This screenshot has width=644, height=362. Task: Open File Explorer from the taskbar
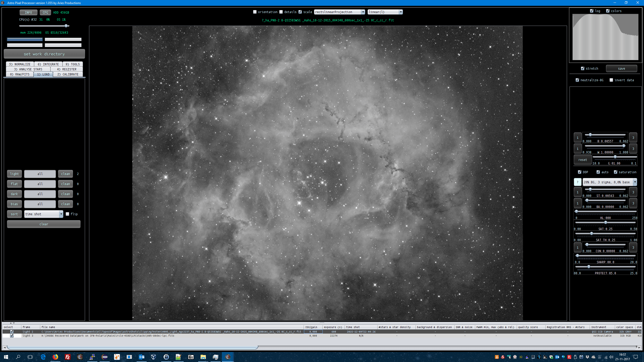[203, 357]
